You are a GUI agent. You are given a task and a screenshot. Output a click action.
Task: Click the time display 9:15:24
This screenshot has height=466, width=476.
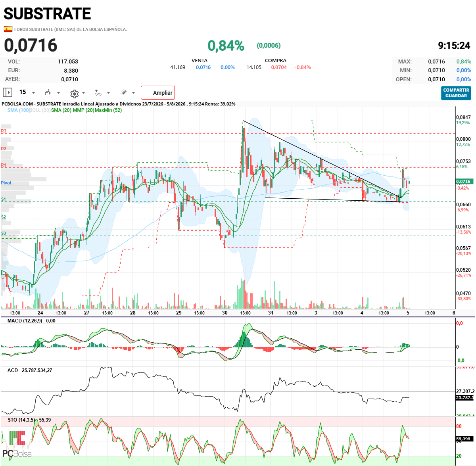point(454,46)
